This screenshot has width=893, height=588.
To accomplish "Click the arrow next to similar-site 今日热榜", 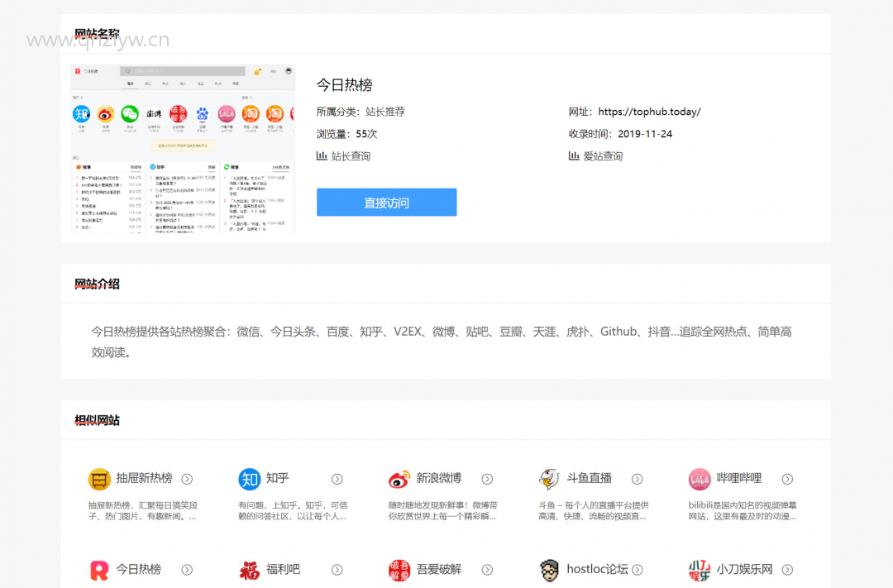I will click(187, 570).
